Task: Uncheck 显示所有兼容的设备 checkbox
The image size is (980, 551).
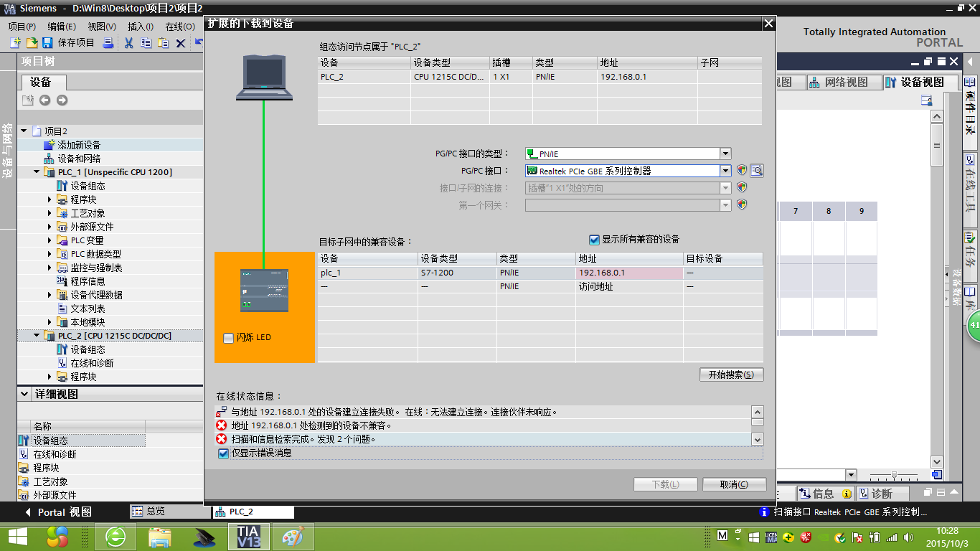Action: [594, 240]
